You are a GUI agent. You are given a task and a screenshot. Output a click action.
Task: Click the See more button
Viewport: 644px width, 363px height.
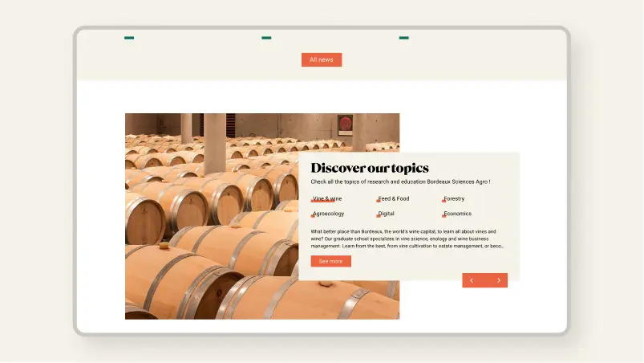(x=330, y=261)
